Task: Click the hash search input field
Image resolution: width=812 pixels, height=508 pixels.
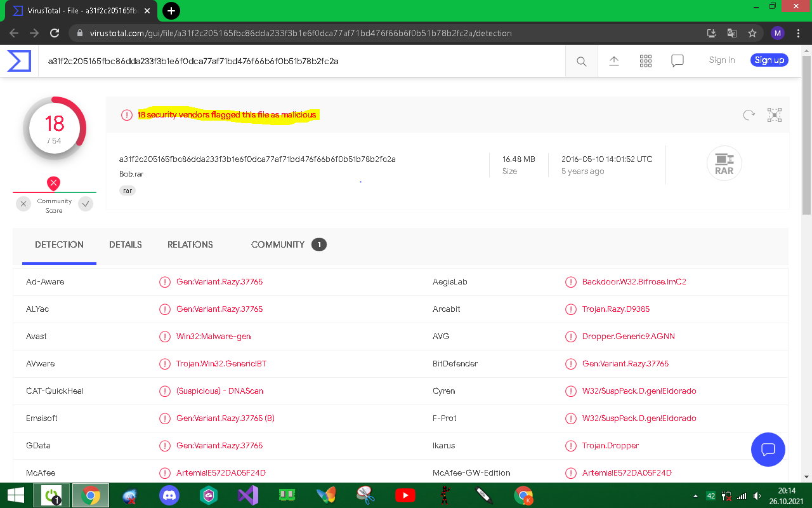Action: coord(302,61)
